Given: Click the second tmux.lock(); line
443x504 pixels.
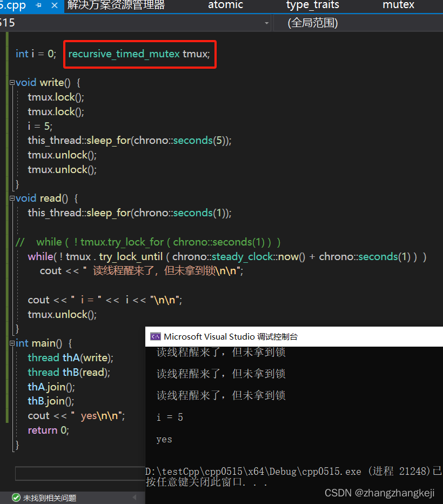Looking at the screenshot, I should (x=56, y=111).
